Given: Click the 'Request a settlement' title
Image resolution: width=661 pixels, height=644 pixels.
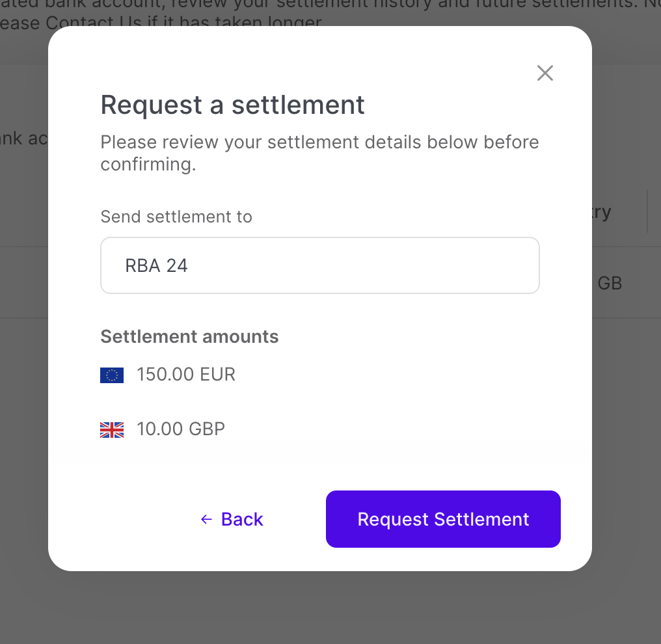Looking at the screenshot, I should (x=232, y=105).
